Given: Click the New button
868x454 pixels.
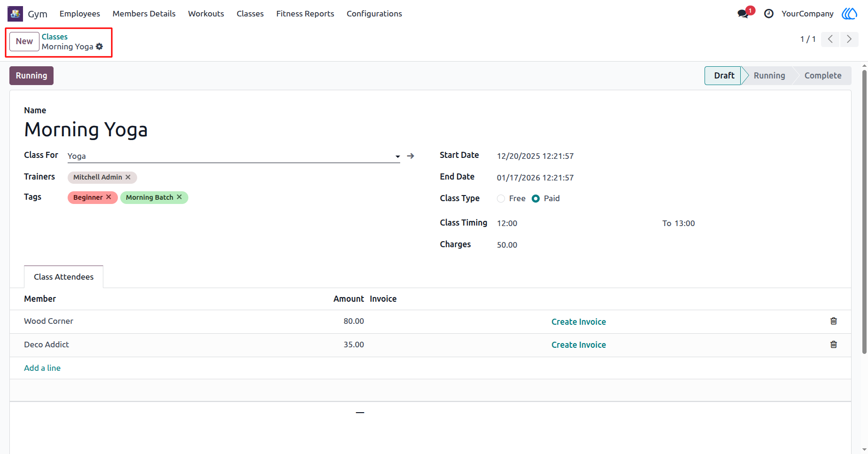Looking at the screenshot, I should point(24,41).
